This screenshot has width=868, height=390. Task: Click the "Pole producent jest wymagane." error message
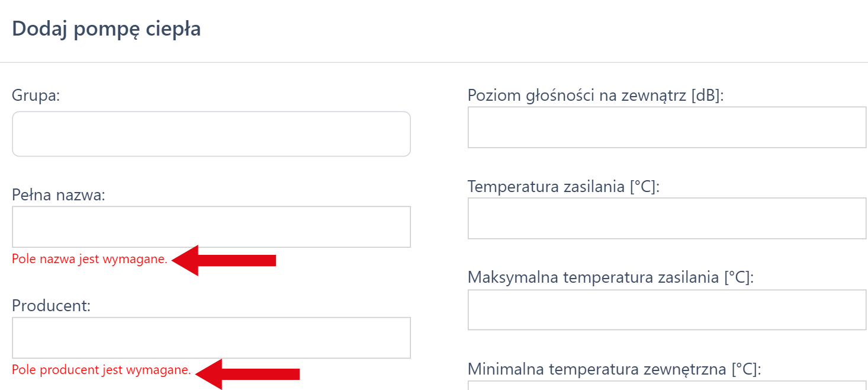point(101,370)
